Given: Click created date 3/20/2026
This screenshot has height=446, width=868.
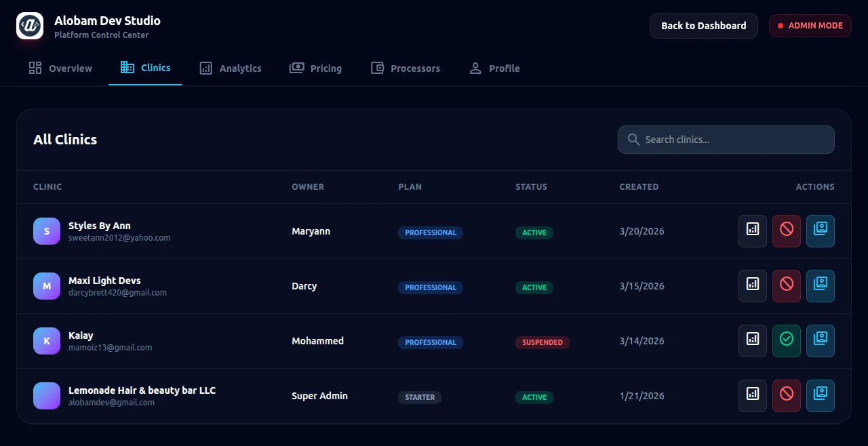Looking at the screenshot, I should tap(642, 231).
